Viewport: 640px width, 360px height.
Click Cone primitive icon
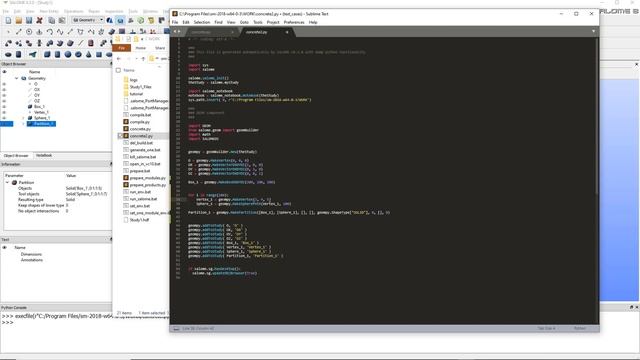pyautogui.click(x=89, y=54)
